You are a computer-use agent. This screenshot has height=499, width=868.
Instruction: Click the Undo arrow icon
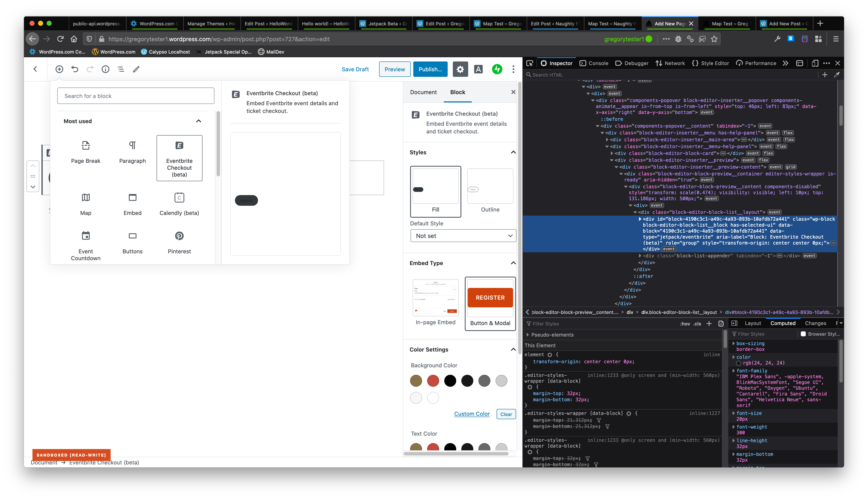tap(74, 69)
